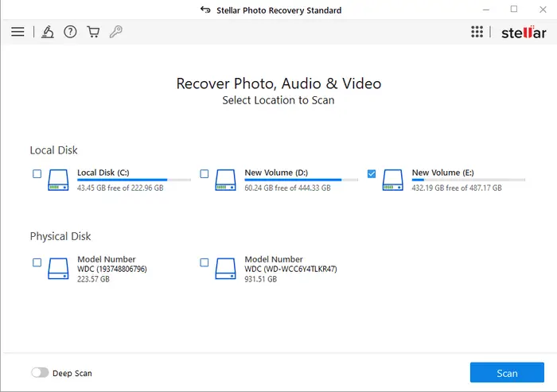
Task: Click New Volume (E:) usage bar
Action: pos(469,180)
